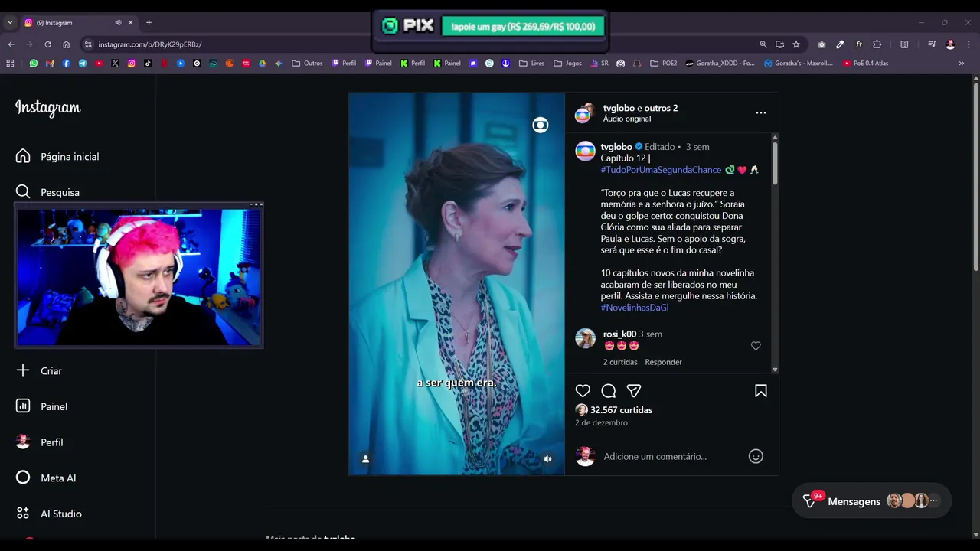Open the Chrome three-dot menu
980x551 pixels.
coord(969,44)
